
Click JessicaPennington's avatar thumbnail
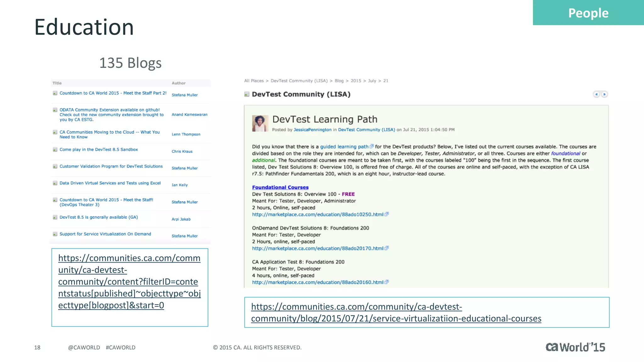tap(260, 123)
